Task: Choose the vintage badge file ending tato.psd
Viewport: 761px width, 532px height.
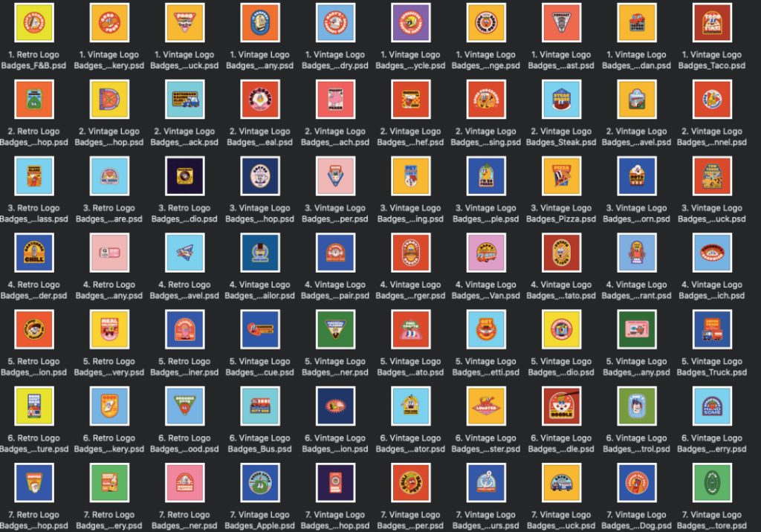Action: pyautogui.click(x=561, y=253)
